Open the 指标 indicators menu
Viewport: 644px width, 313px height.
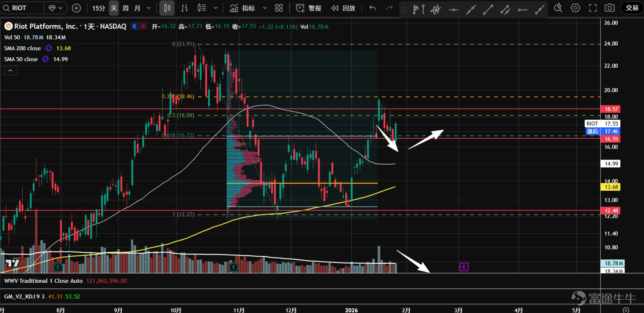(242, 8)
